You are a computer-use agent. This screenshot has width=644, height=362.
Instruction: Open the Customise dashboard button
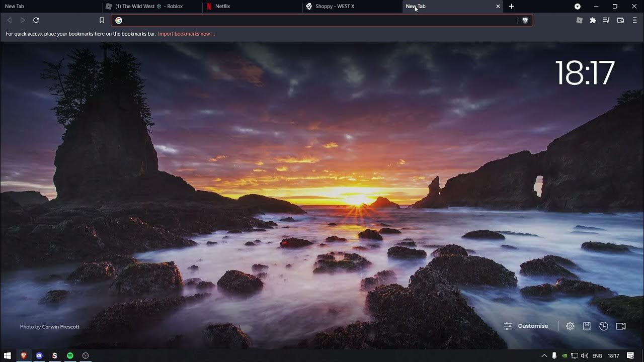coord(526,326)
